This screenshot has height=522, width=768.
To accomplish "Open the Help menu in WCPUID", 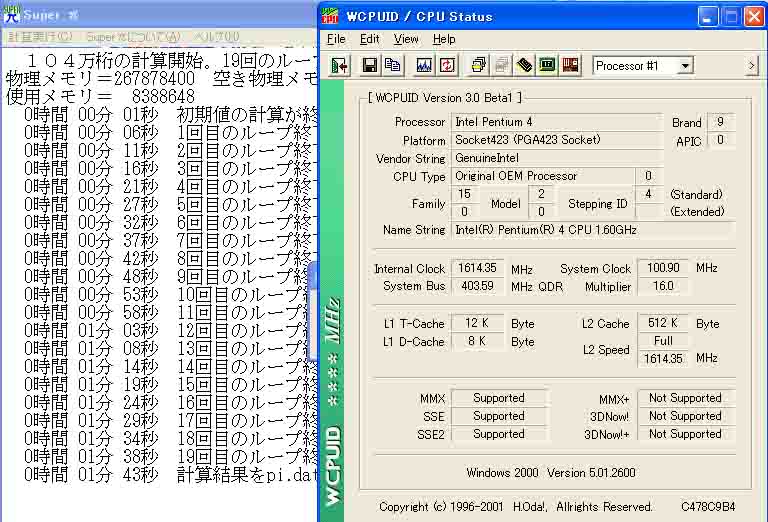I will click(x=444, y=39).
